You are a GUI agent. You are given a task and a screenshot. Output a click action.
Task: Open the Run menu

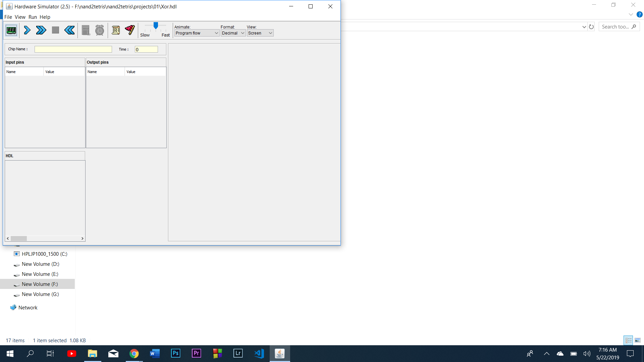33,17
